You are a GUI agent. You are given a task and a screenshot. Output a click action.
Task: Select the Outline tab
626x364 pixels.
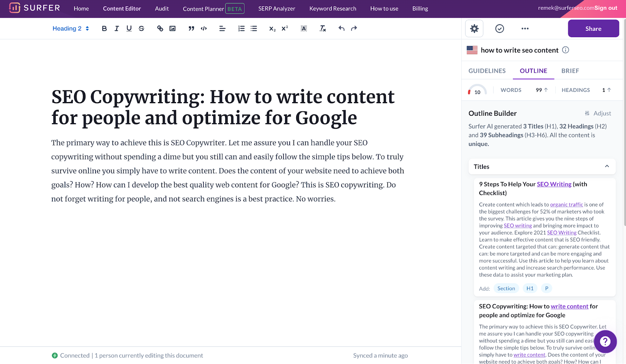[534, 71]
